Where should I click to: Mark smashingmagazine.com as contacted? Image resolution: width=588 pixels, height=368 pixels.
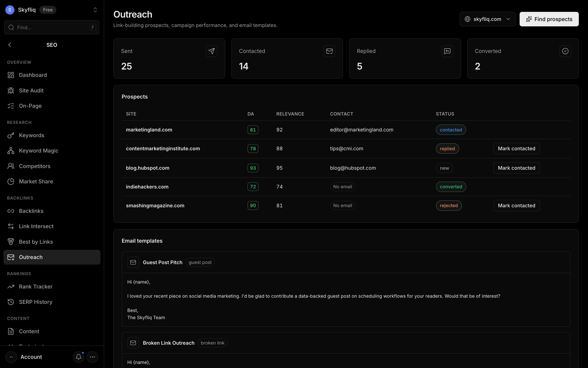[x=516, y=206]
